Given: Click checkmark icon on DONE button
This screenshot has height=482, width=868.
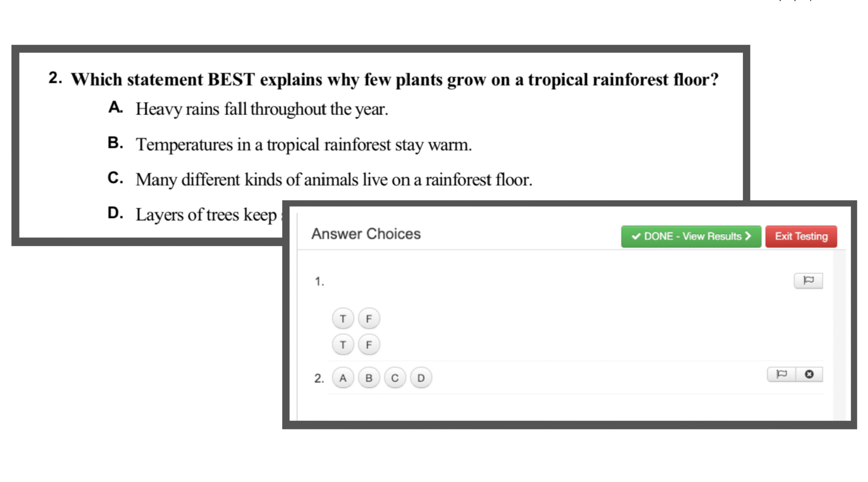Looking at the screenshot, I should (x=625, y=236).
